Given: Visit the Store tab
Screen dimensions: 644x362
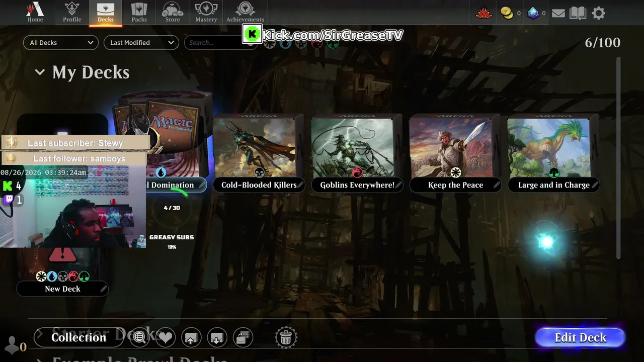Looking at the screenshot, I should tap(173, 13).
